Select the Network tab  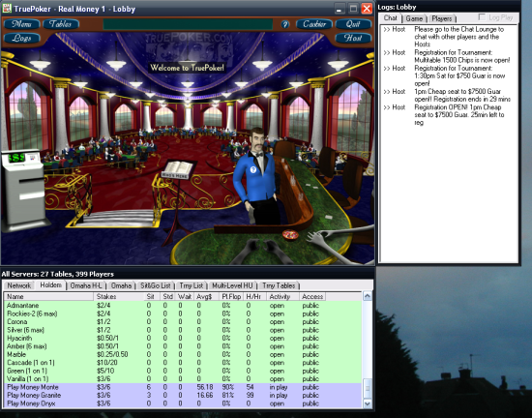pyautogui.click(x=19, y=285)
